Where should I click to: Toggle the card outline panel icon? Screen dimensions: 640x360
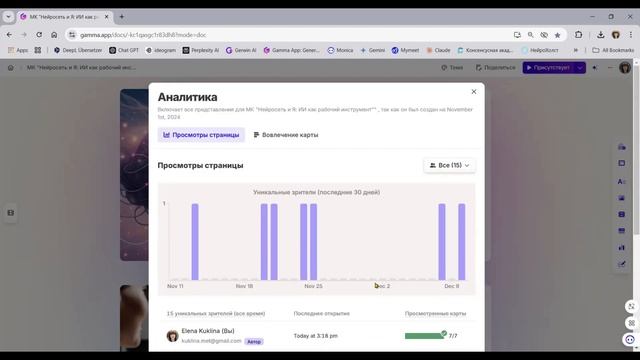11,213
